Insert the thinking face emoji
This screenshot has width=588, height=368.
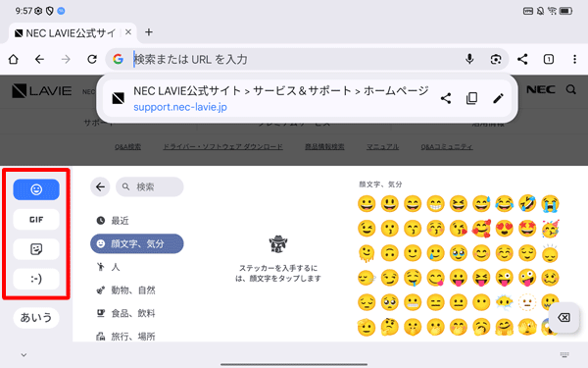point(389,327)
